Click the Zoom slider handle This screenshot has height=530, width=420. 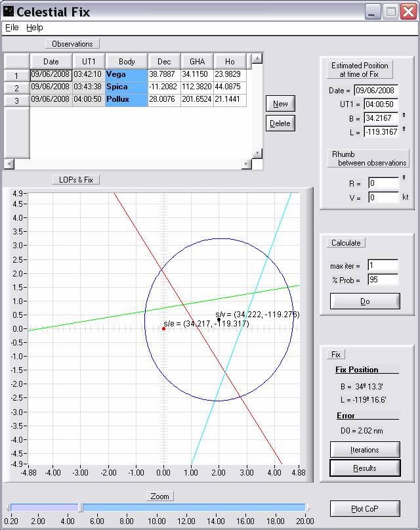click(x=80, y=507)
